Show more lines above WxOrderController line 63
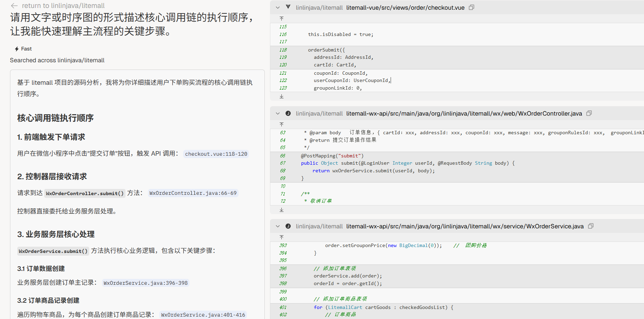The image size is (644, 319). 281,124
